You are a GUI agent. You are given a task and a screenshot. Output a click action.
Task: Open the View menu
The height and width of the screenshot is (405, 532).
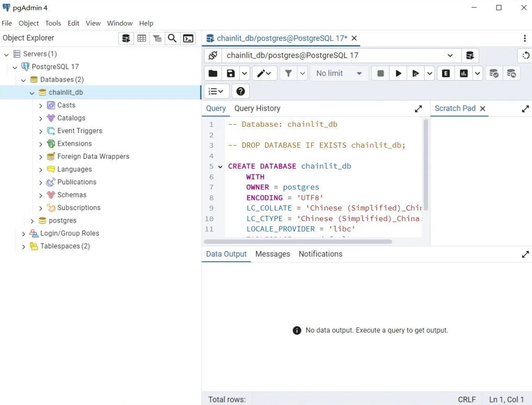click(93, 23)
